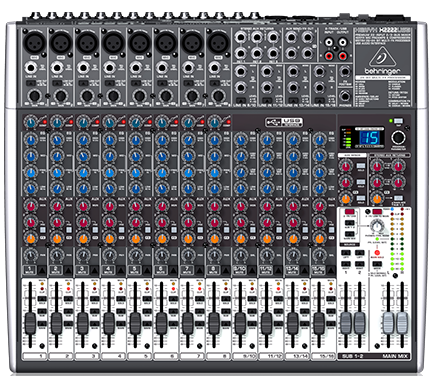
Task: Click the channel 7 pan knob
Action: click(x=188, y=256)
